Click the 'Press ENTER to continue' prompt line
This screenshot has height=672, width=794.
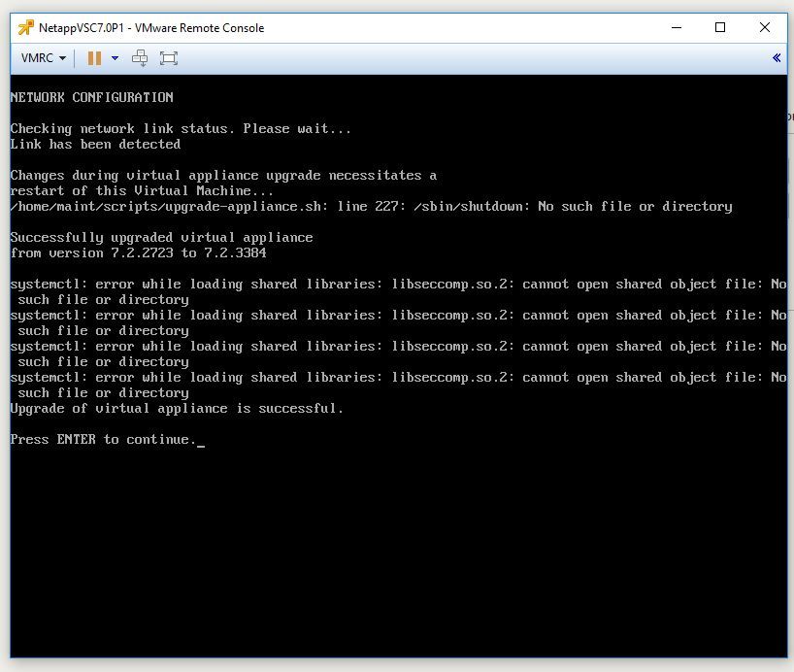click(x=103, y=439)
